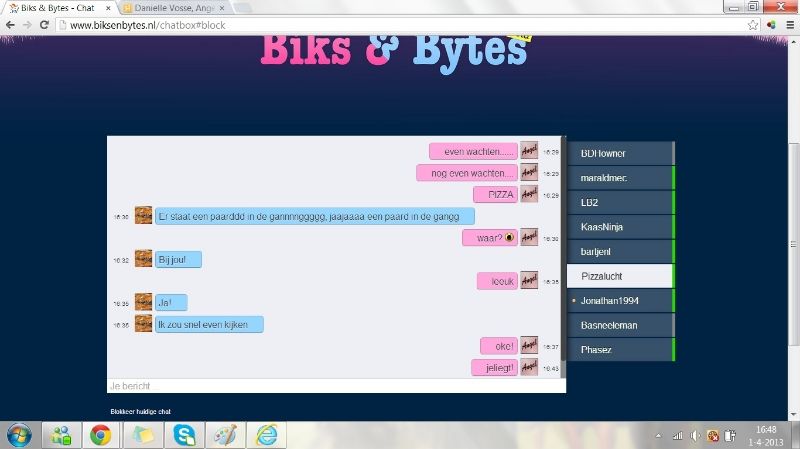800x449 pixels.
Task: Open Paint from the taskbar
Action: click(225, 435)
